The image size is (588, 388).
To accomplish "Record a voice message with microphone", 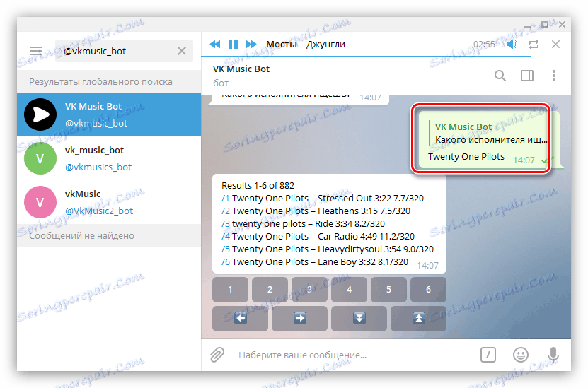I will click(x=553, y=355).
